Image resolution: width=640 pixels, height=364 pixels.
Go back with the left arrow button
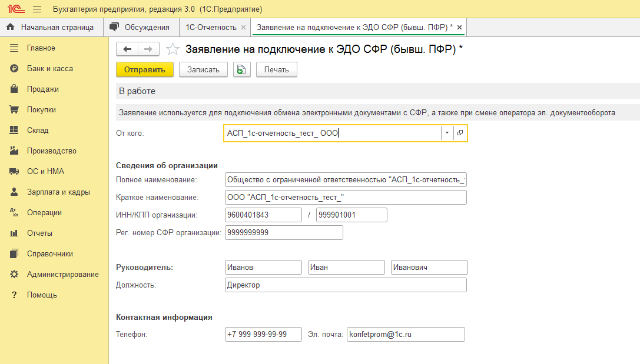point(127,49)
